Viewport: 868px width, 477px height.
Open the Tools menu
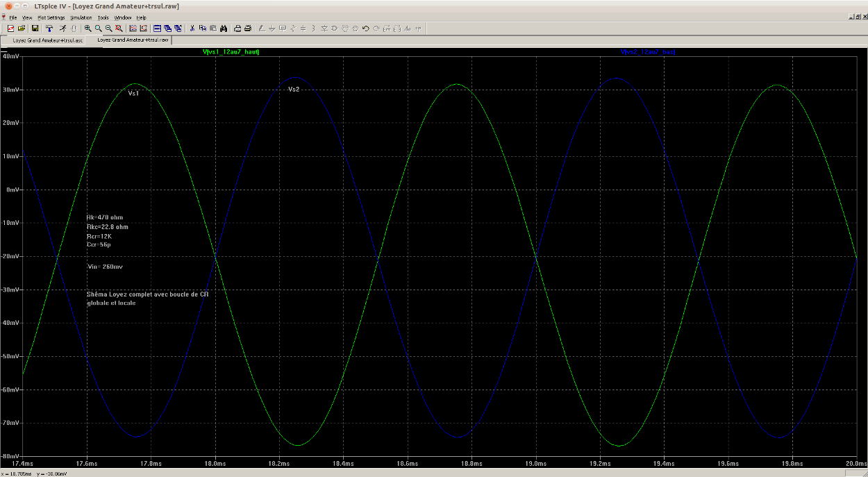coord(103,17)
